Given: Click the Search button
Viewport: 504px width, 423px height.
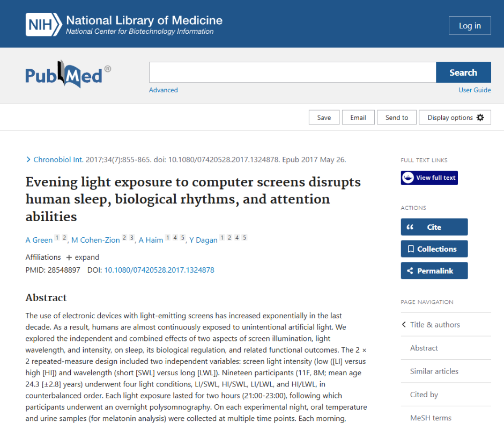Looking at the screenshot, I should click(463, 72).
